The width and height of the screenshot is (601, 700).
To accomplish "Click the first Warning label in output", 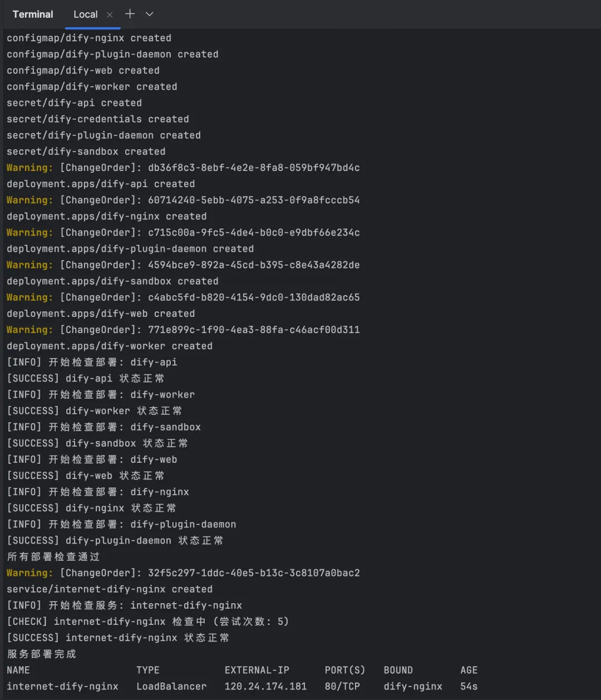I will [x=29, y=167].
